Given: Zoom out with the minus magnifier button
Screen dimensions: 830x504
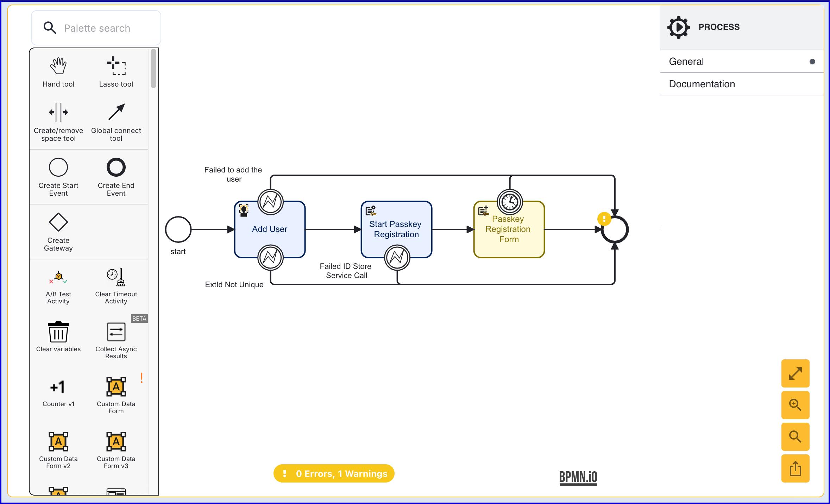Looking at the screenshot, I should tap(795, 437).
